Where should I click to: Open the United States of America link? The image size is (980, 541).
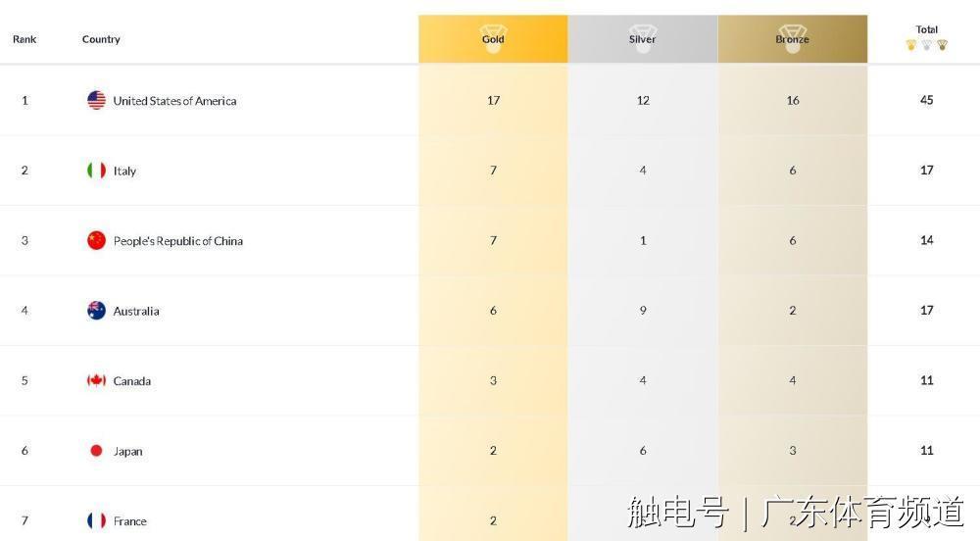coord(174,101)
